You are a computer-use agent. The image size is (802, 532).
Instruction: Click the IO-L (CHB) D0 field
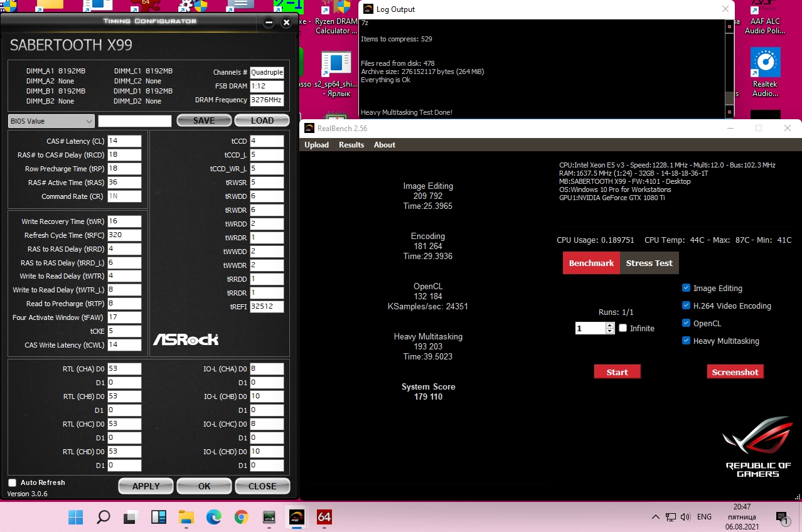click(267, 396)
